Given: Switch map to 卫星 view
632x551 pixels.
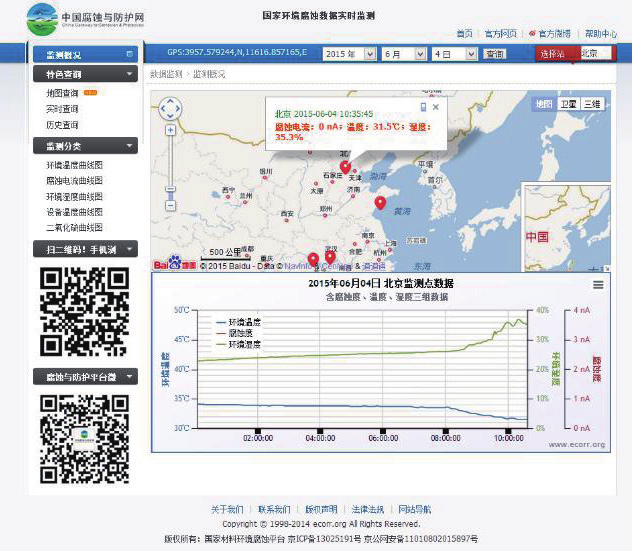Looking at the screenshot, I should coord(568,104).
